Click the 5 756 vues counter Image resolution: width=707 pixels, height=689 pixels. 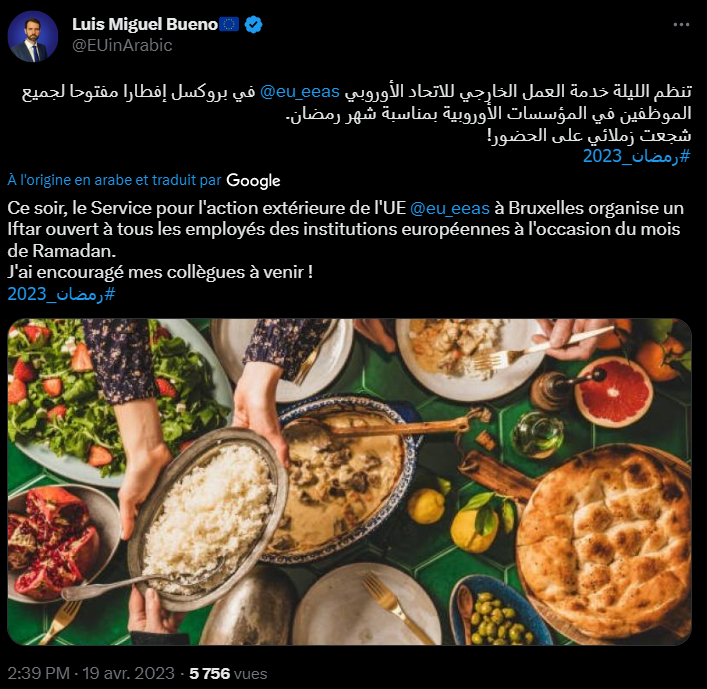(228, 673)
